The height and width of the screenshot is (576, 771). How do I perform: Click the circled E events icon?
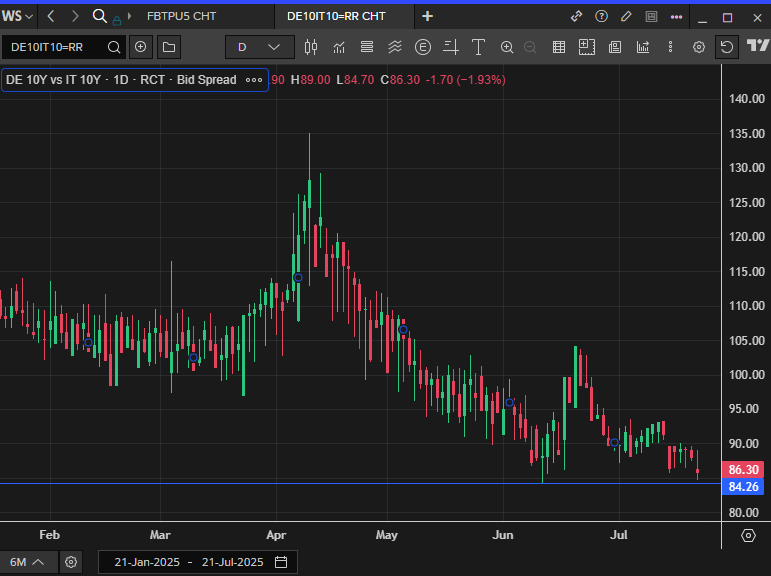tap(423, 47)
